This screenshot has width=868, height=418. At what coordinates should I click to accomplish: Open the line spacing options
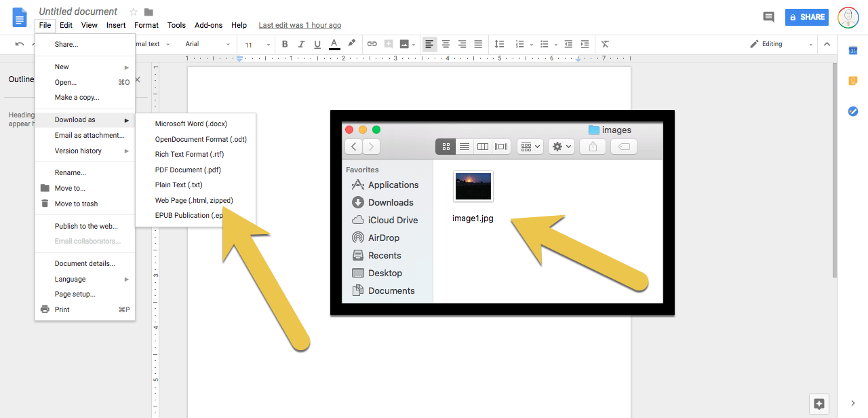point(499,44)
